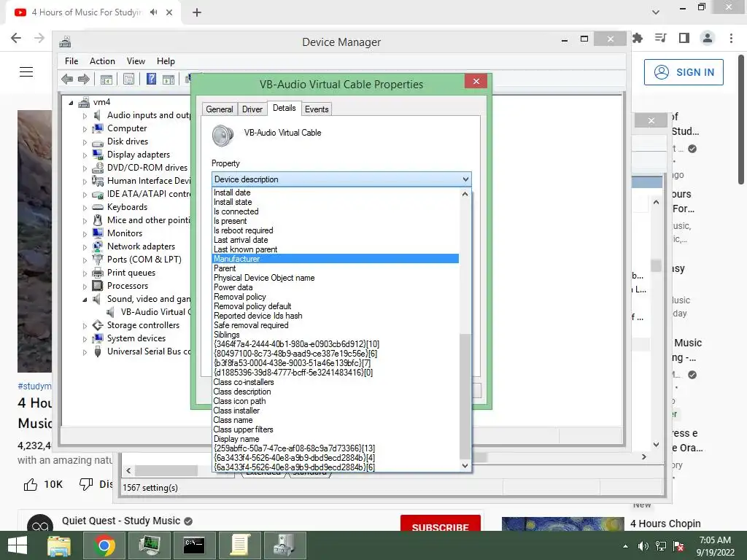The image size is (747, 560).
Task: Switch to the Events tab
Action: (317, 109)
